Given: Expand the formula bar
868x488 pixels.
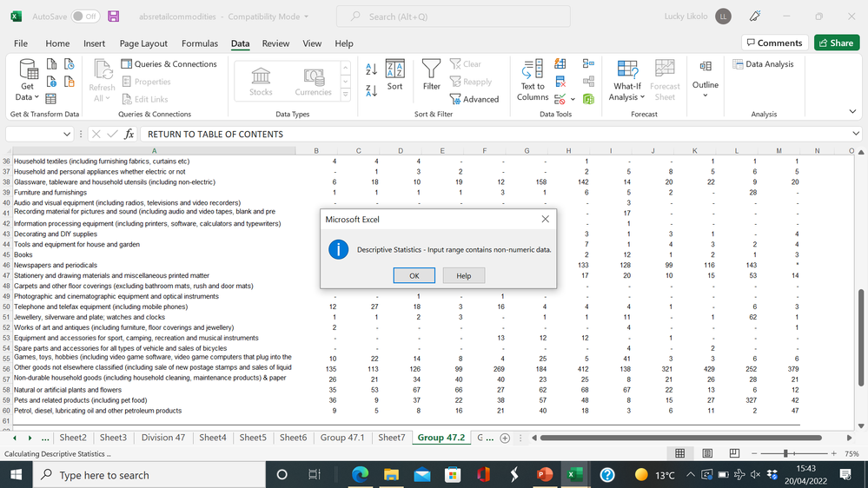Looking at the screenshot, I should (x=856, y=134).
